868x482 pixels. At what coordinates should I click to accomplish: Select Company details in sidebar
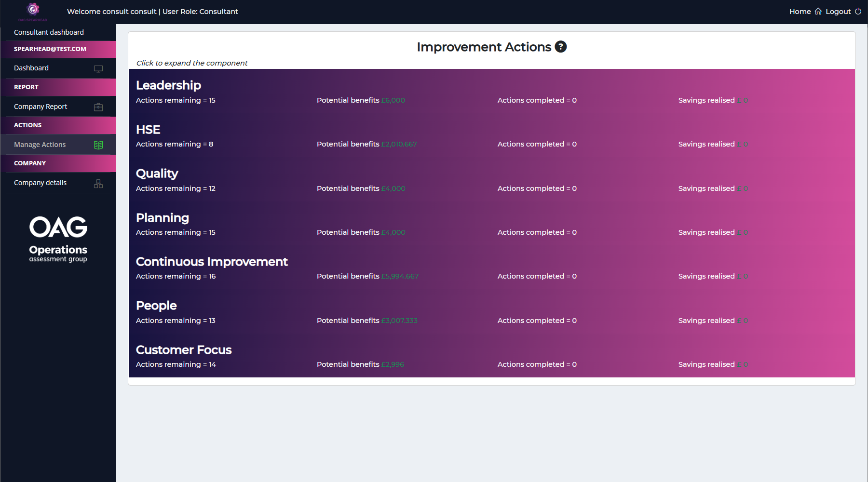41,183
